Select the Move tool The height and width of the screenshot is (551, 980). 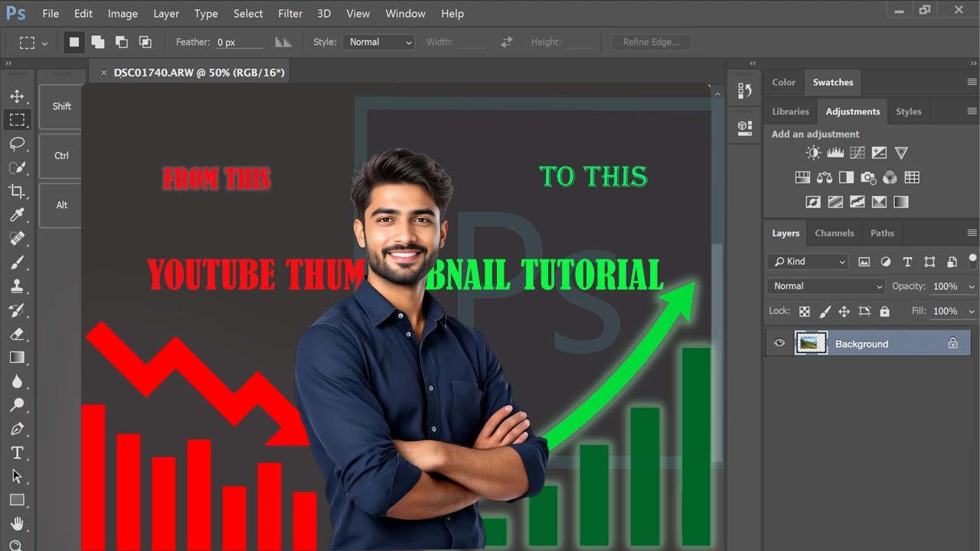click(x=17, y=96)
